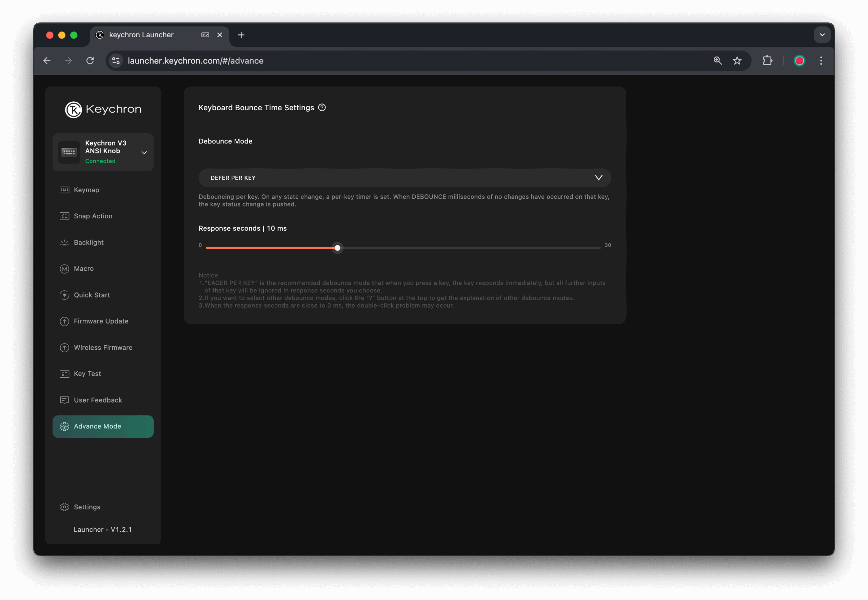
Task: Open the Quick Start lightning icon
Action: point(65,295)
